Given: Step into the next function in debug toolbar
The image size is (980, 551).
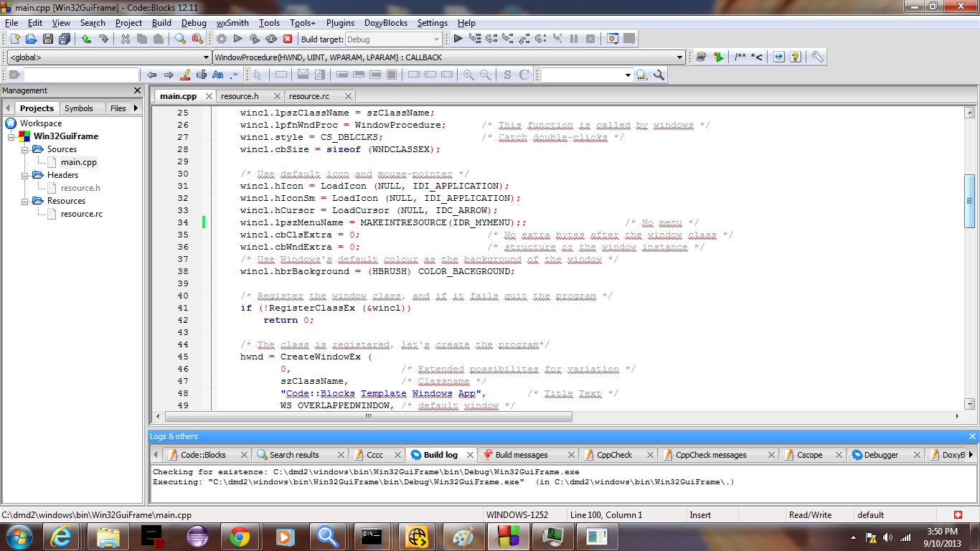Looking at the screenshot, I should pyautogui.click(x=509, y=38).
